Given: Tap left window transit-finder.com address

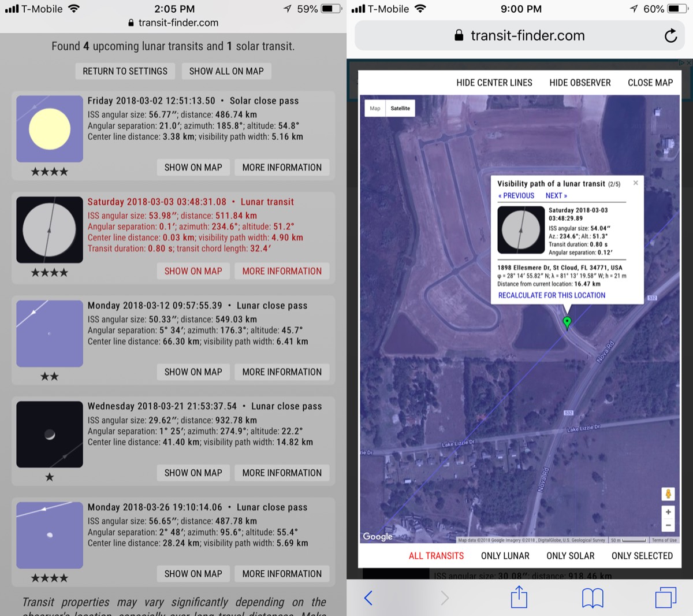Looking at the screenshot, I should [173, 23].
